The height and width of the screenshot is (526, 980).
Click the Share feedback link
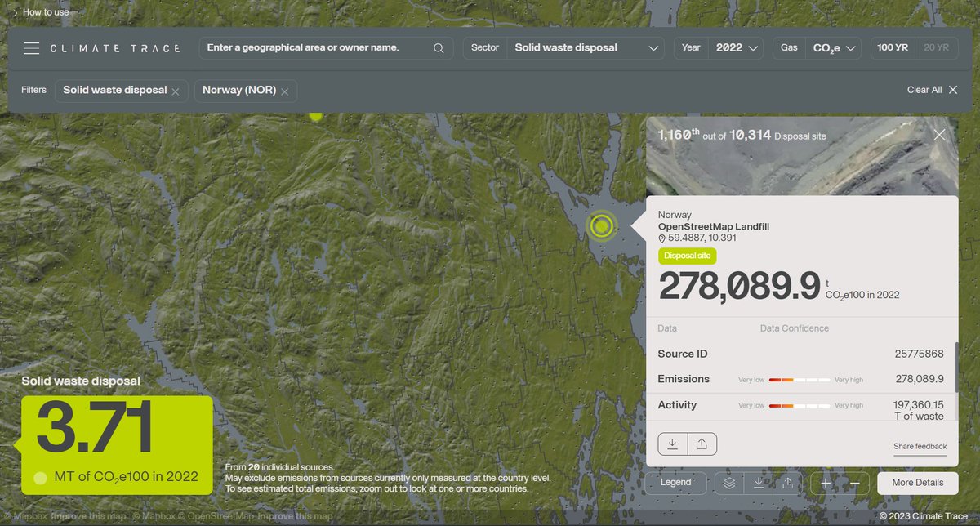click(x=920, y=447)
